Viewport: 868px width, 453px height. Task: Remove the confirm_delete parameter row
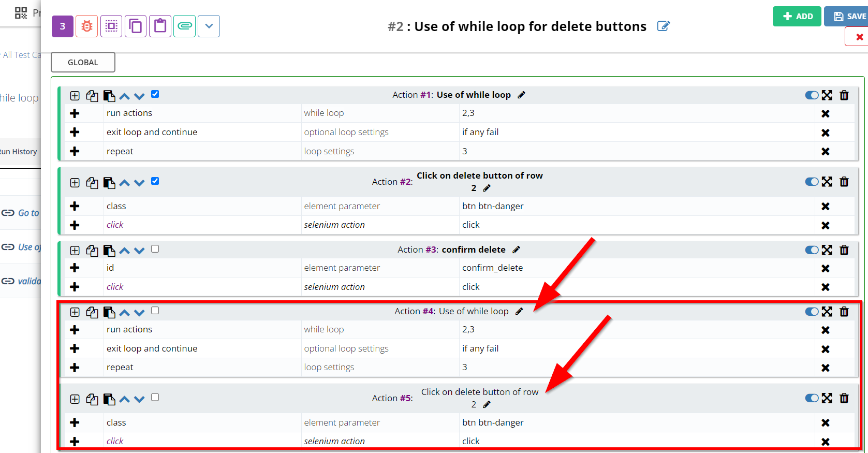(x=826, y=268)
